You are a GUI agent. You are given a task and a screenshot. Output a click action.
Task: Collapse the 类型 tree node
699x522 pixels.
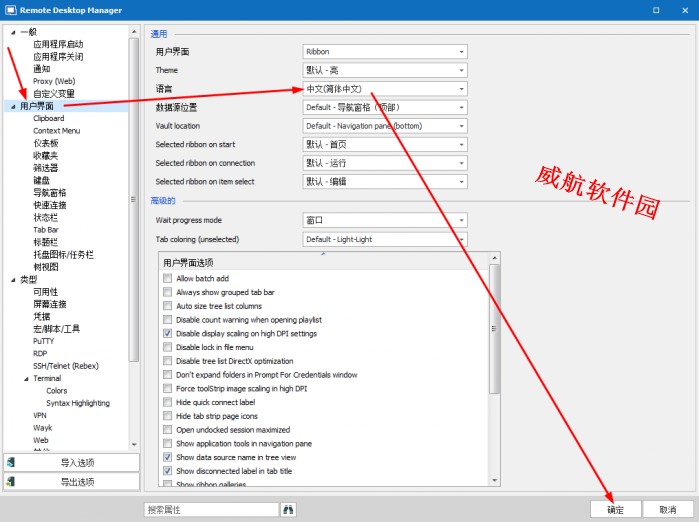coord(13,280)
